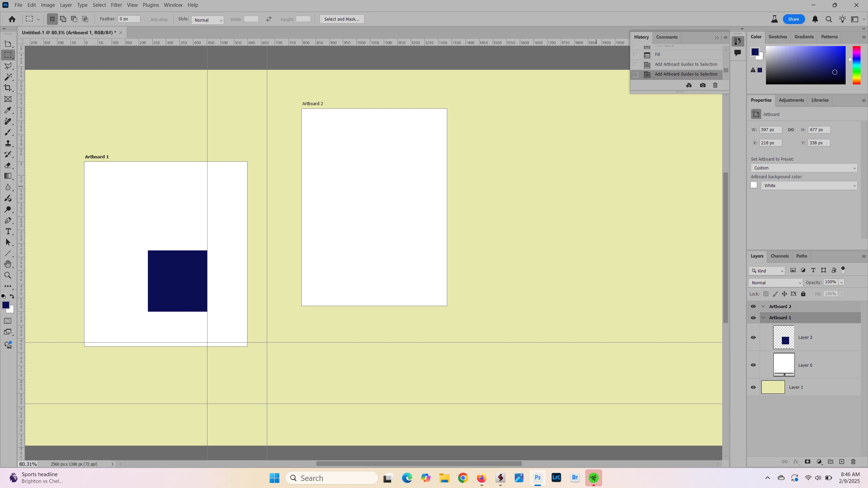Select the Crop tool

8,88
